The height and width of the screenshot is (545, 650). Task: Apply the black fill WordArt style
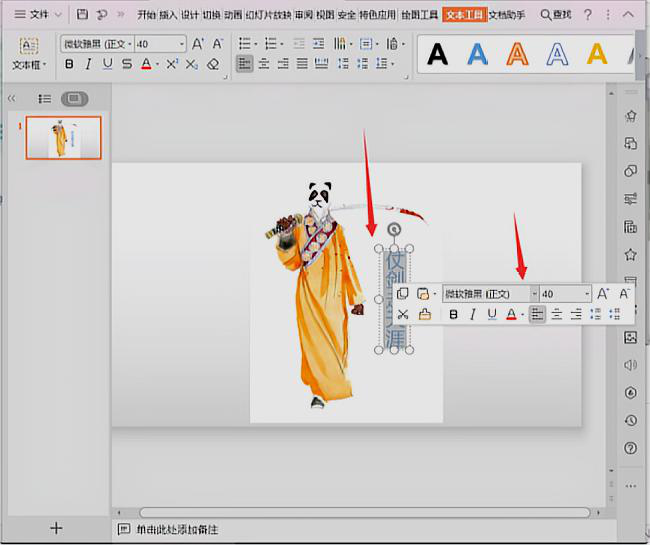tap(438, 54)
